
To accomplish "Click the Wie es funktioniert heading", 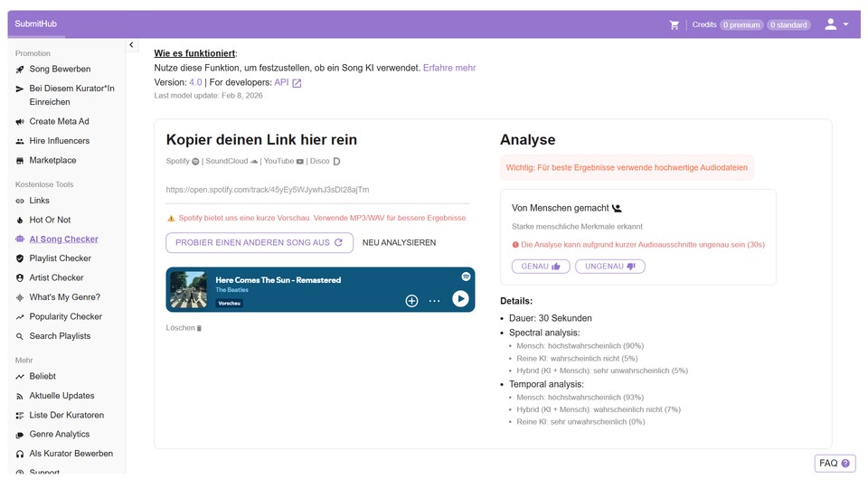I will tap(194, 53).
